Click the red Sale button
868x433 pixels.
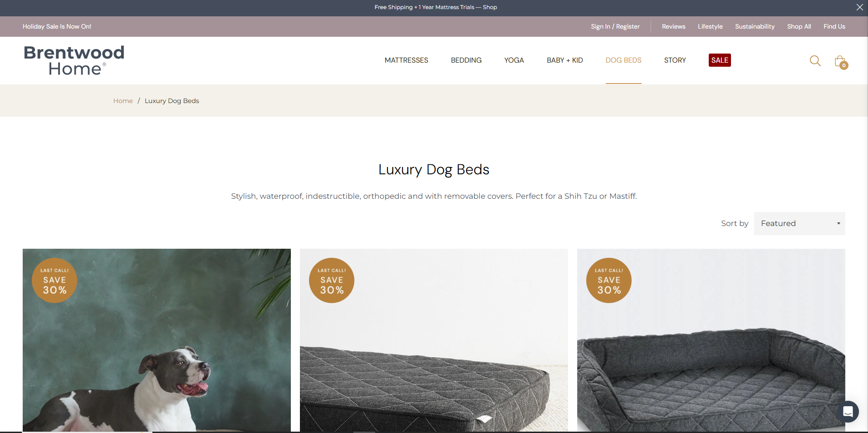(x=720, y=60)
